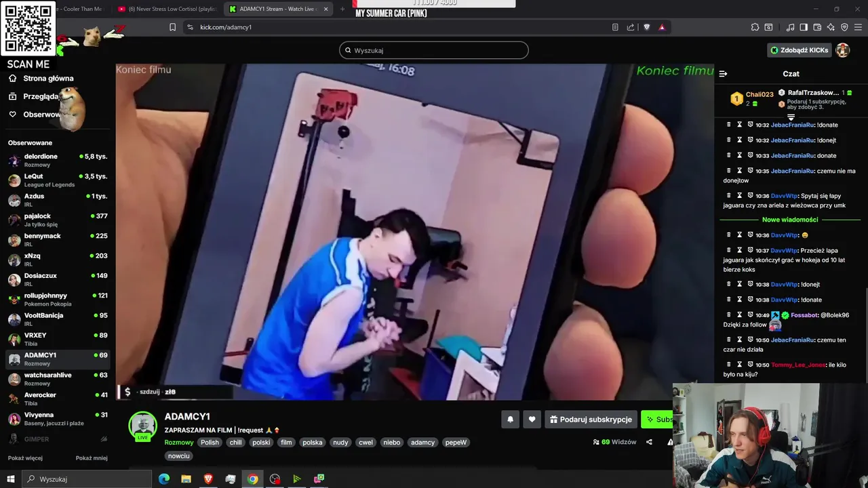
Task: Open the browser extensions puzzle icon
Action: tap(755, 27)
